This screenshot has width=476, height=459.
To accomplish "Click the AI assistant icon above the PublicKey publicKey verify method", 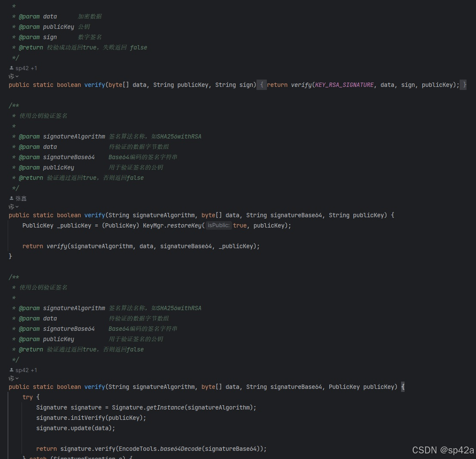I will point(12,378).
